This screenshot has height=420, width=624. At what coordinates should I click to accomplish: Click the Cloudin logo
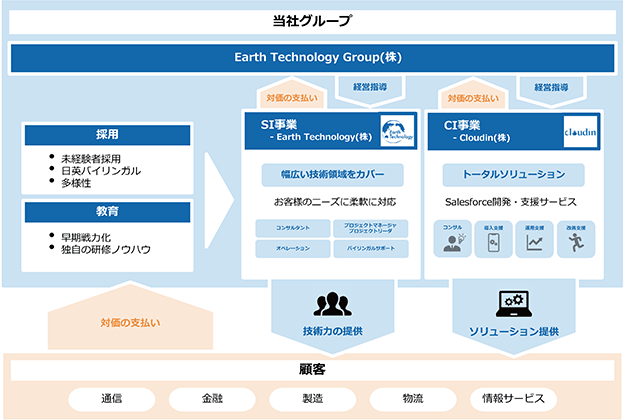click(x=580, y=132)
